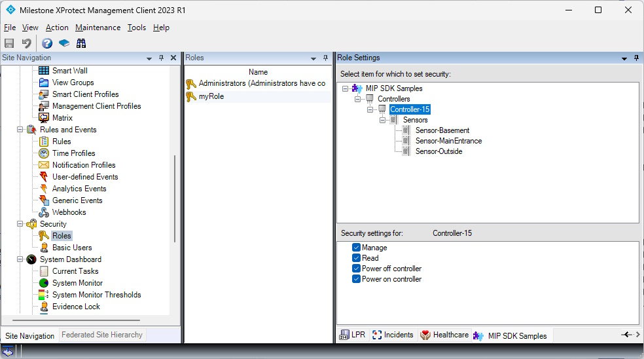Select Sensor-MainEntrance in the tree
Screen dimensions: 644x359
coord(448,141)
